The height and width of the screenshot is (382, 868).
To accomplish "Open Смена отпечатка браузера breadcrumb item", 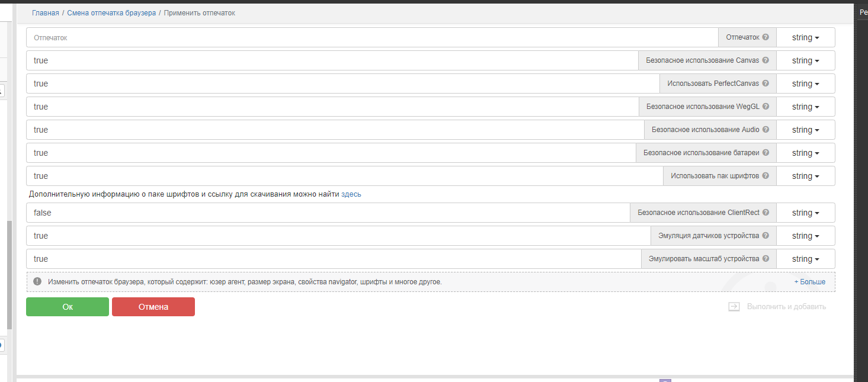I will [x=111, y=13].
